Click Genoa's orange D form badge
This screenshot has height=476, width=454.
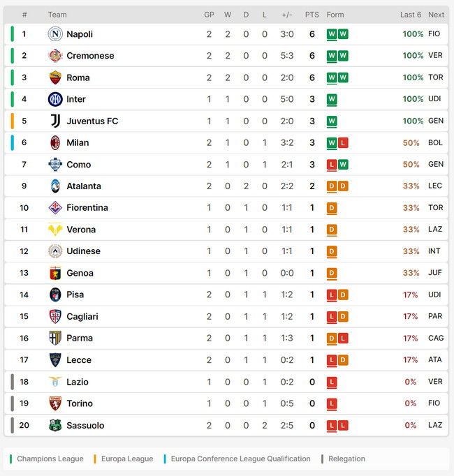332,273
